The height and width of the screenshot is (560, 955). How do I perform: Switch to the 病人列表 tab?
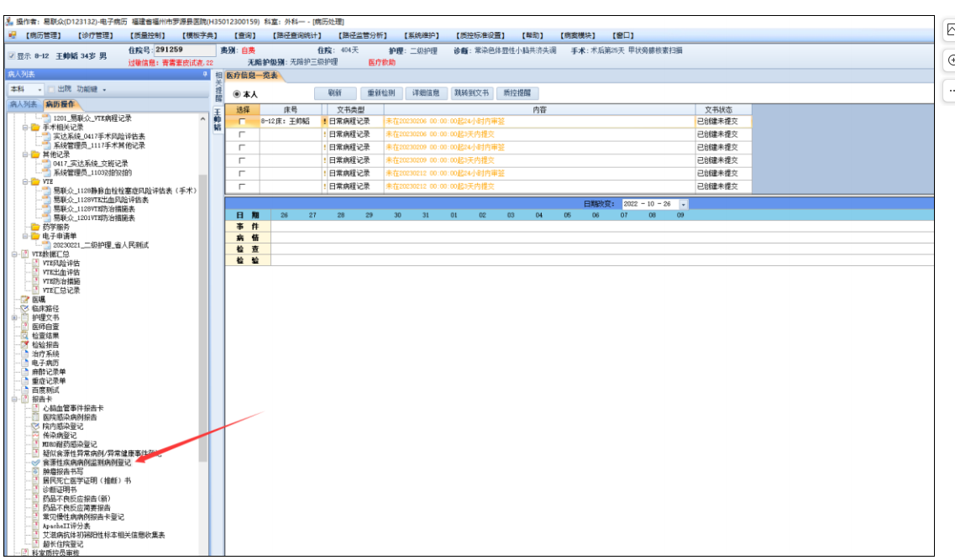(24, 105)
